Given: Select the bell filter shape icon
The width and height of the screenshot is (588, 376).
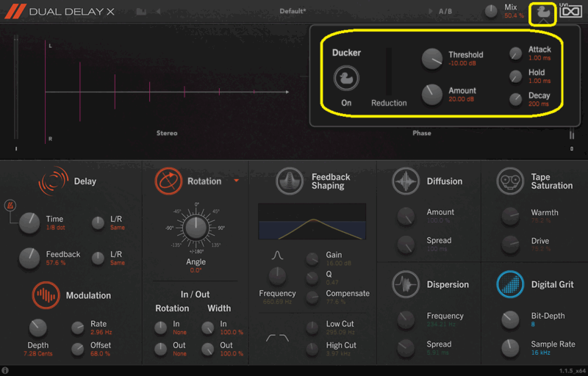Looking at the screenshot, I should click(x=277, y=256).
